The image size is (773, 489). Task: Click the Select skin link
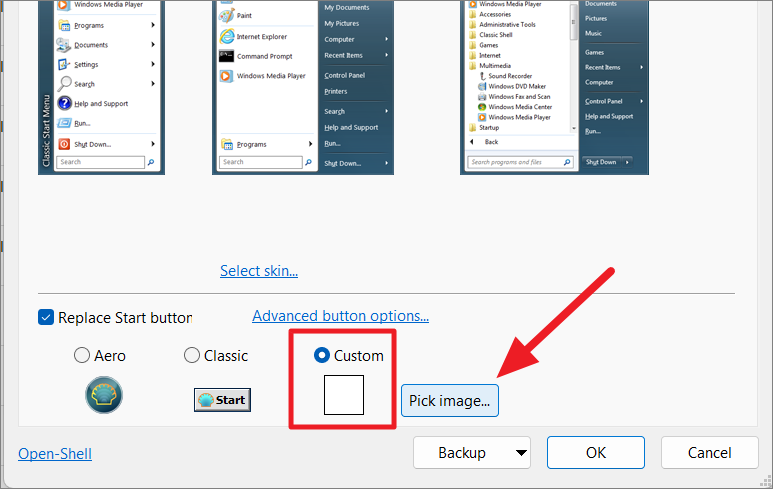[259, 271]
